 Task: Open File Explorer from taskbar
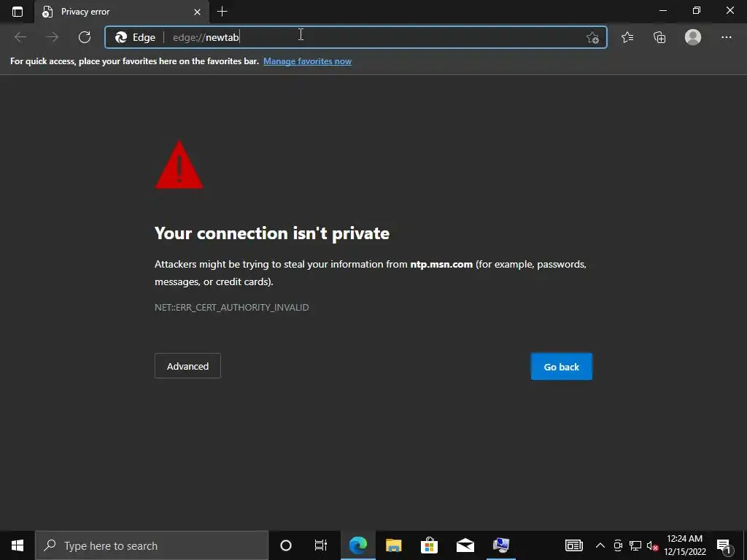click(393, 545)
